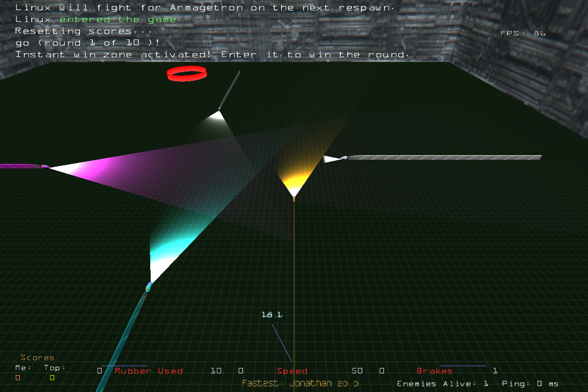Viewport: 588px width, 392px height.
Task: Click the Enemies Alive counter
Action: tap(442, 383)
